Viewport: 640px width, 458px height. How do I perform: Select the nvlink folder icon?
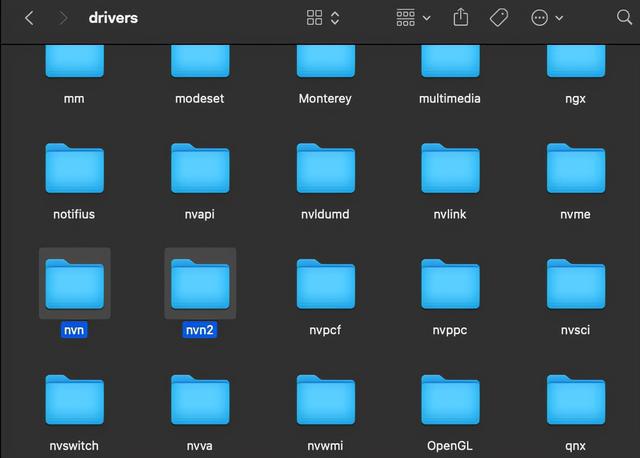pos(450,168)
